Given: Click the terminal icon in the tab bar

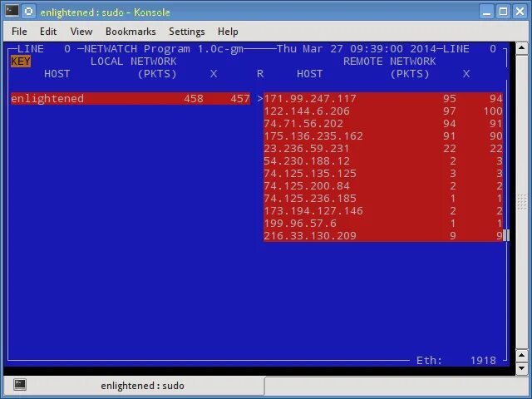Looking at the screenshot, I should pos(20,385).
